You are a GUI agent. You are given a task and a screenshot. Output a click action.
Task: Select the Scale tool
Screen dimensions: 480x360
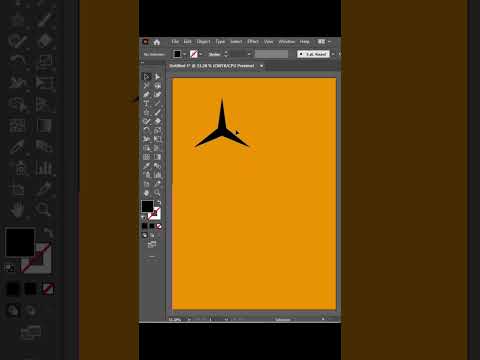click(157, 130)
